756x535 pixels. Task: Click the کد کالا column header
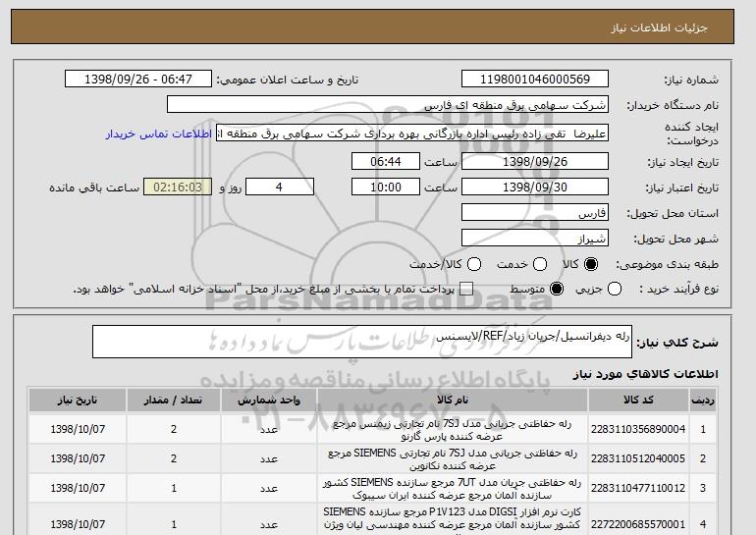tap(638, 401)
